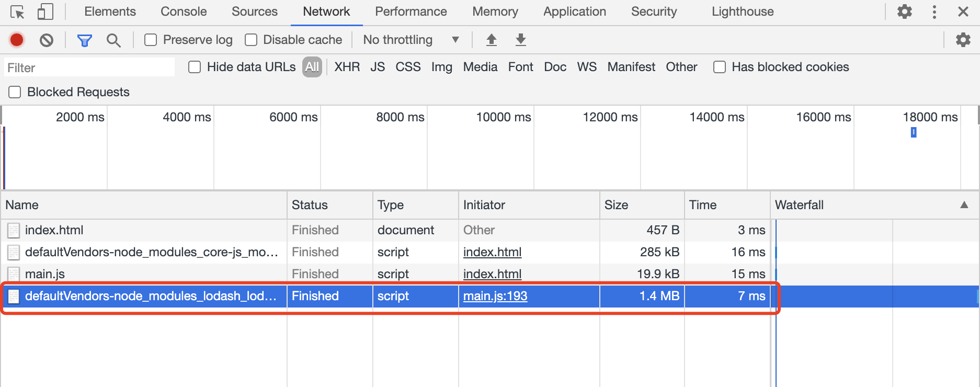The image size is (980, 387).
Task: Follow the main.js:193 initiator link
Action: click(x=495, y=296)
